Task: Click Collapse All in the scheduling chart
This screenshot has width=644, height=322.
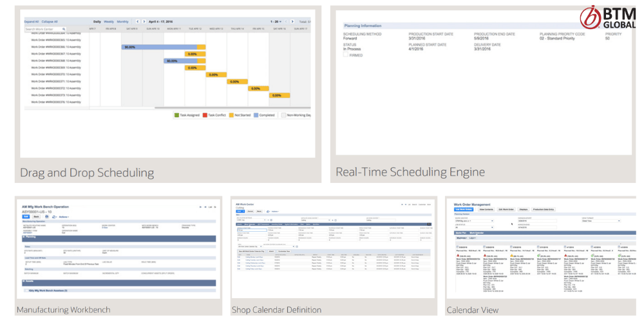Action: click(x=50, y=21)
